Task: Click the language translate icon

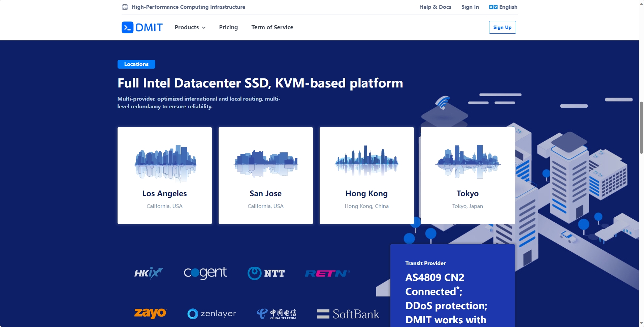Action: 493,7
